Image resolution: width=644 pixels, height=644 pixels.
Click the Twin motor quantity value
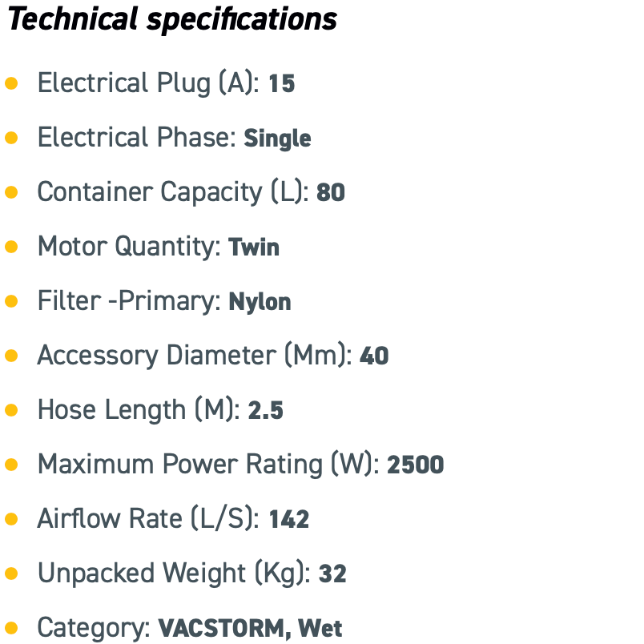click(254, 248)
